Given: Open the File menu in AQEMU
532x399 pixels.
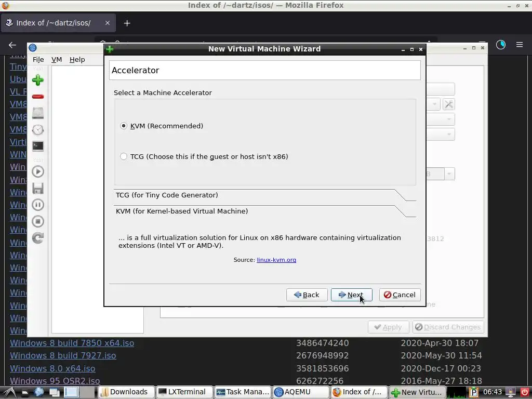Looking at the screenshot, I should pos(38,59).
